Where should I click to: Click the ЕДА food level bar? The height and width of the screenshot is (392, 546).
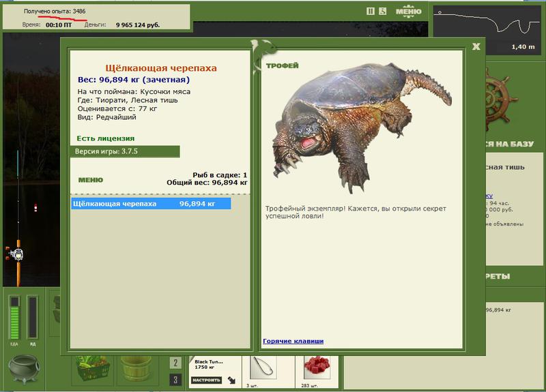(14, 317)
